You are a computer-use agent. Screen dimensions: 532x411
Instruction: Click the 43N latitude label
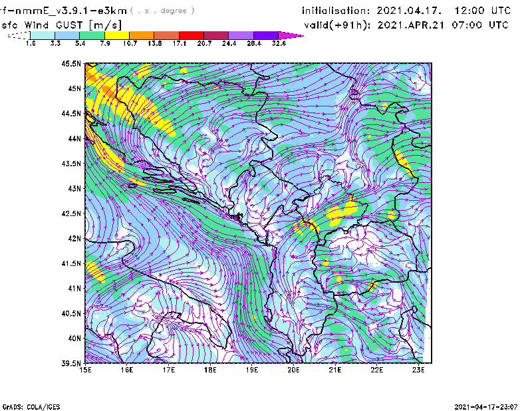tap(75, 188)
